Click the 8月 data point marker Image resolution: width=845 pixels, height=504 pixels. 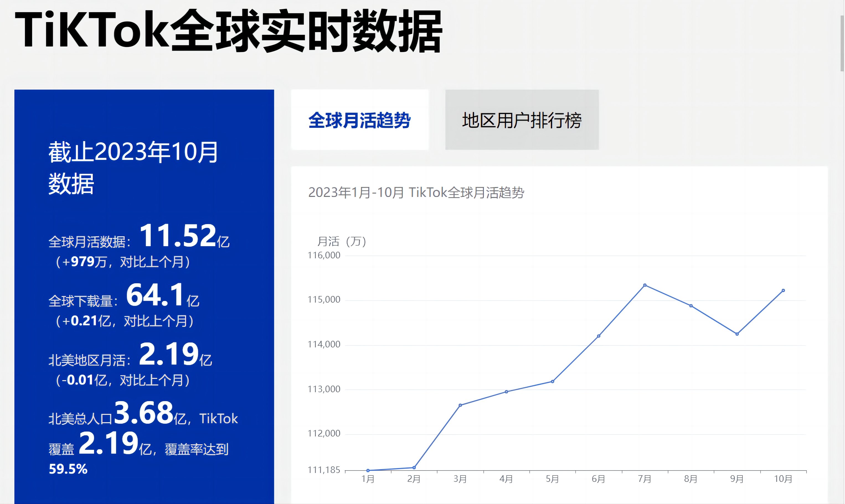[x=691, y=306]
